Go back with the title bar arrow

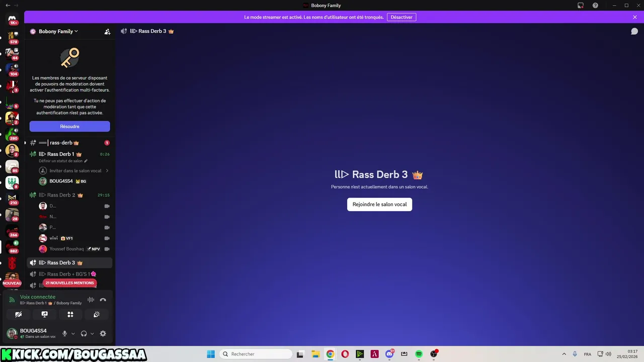(x=8, y=6)
